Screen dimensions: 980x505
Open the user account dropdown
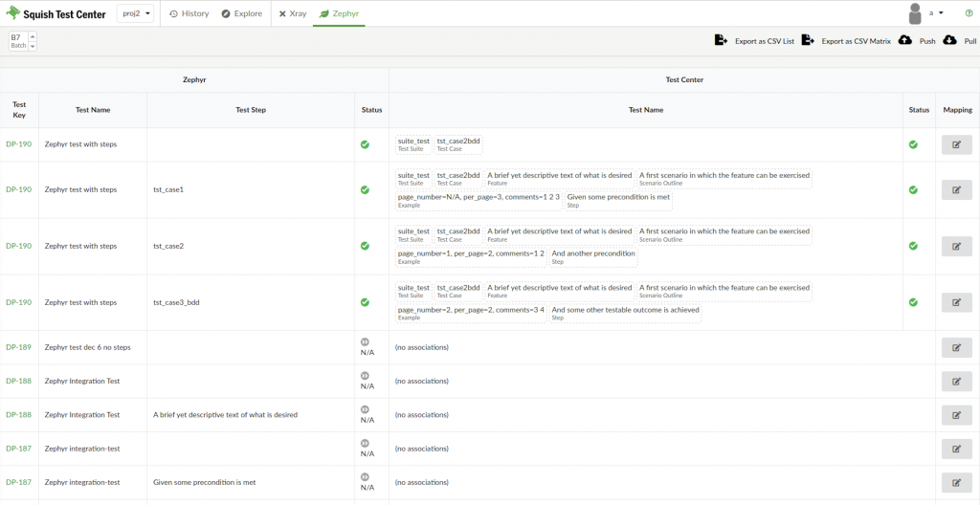(x=936, y=12)
